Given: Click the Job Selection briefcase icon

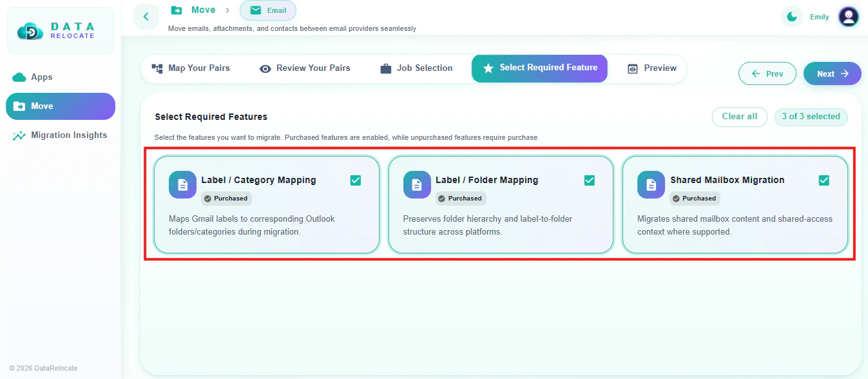Looking at the screenshot, I should (x=386, y=68).
